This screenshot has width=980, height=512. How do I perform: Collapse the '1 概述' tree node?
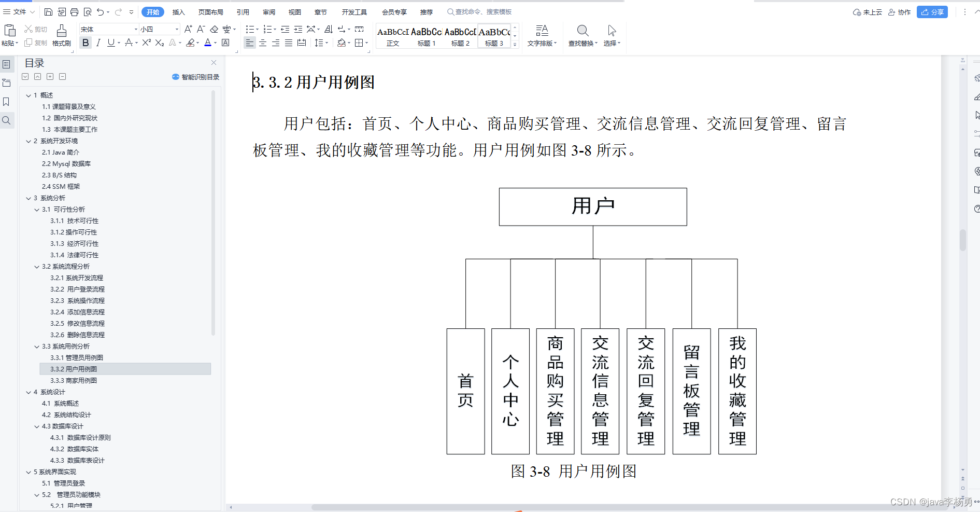(29, 95)
